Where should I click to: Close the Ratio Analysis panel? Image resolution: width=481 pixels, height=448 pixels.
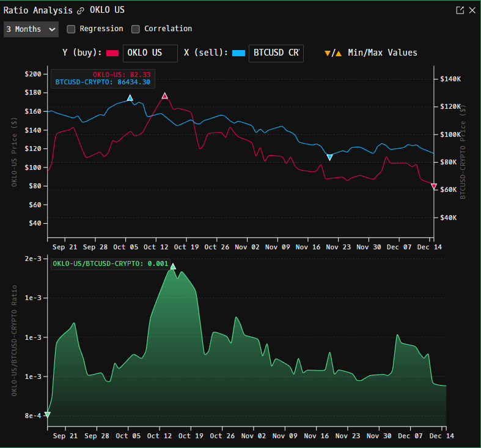[x=472, y=10]
